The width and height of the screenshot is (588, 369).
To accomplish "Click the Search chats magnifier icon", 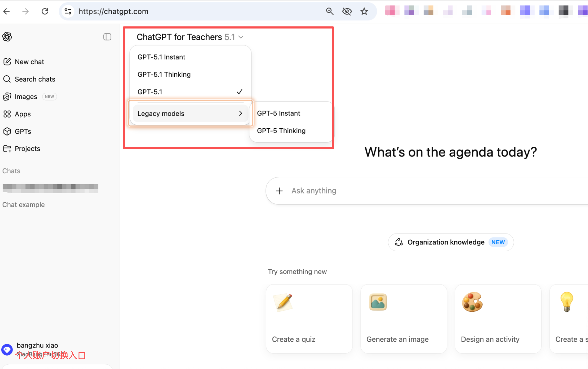I will pos(7,79).
